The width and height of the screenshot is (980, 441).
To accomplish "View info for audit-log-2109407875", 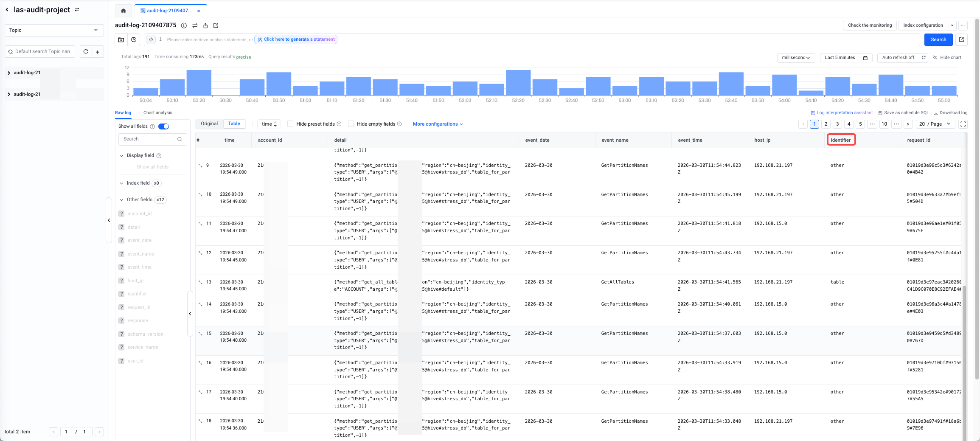I will [x=184, y=25].
